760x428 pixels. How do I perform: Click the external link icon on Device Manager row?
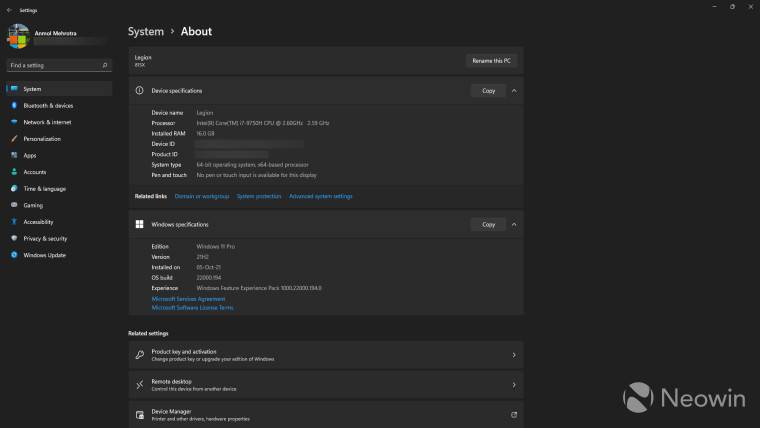pyautogui.click(x=514, y=415)
